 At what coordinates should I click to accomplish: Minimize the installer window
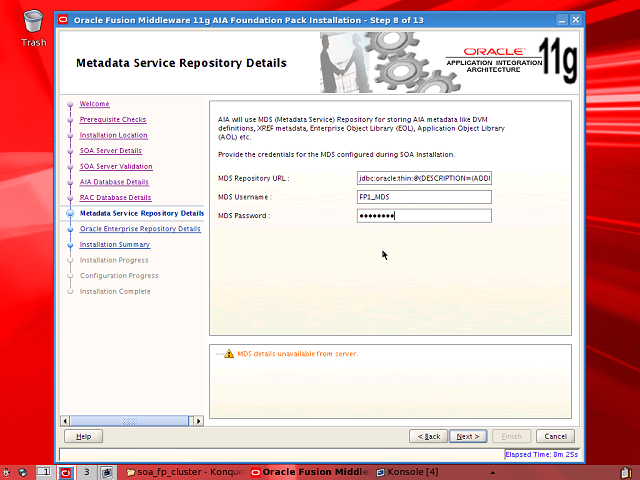(562, 20)
